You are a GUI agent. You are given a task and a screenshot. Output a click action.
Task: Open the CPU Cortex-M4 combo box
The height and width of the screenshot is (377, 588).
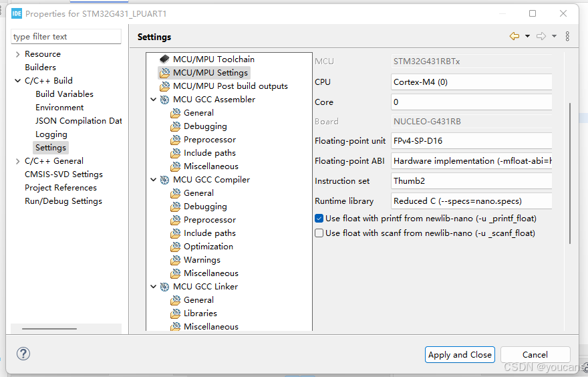point(471,82)
